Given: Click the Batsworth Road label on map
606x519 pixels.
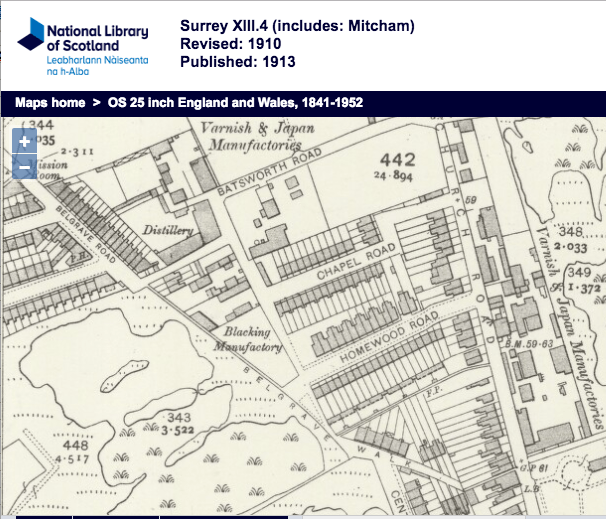Looking at the screenshot, I should 269,172.
